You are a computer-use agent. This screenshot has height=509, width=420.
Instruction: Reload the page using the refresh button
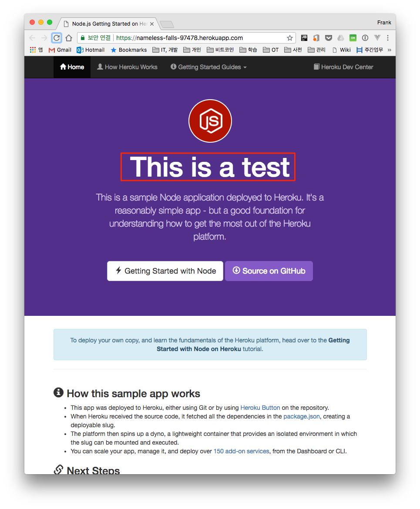(57, 38)
